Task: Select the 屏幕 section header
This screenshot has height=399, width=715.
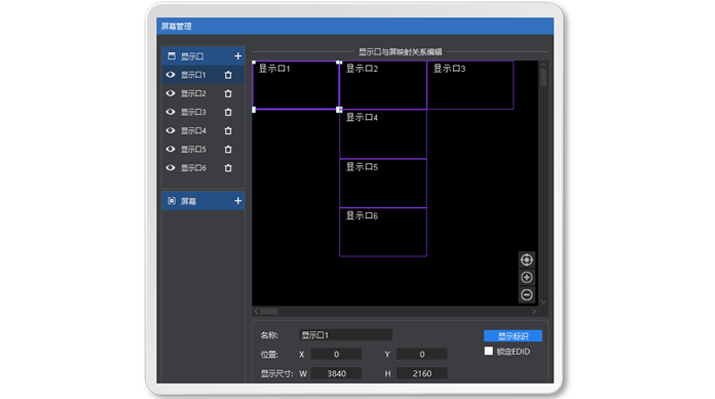Action: click(x=203, y=201)
